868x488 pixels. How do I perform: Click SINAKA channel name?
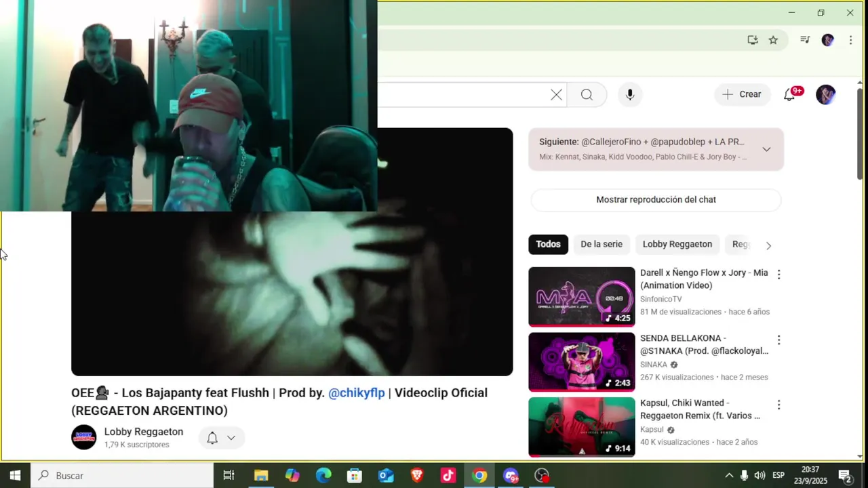point(654,365)
